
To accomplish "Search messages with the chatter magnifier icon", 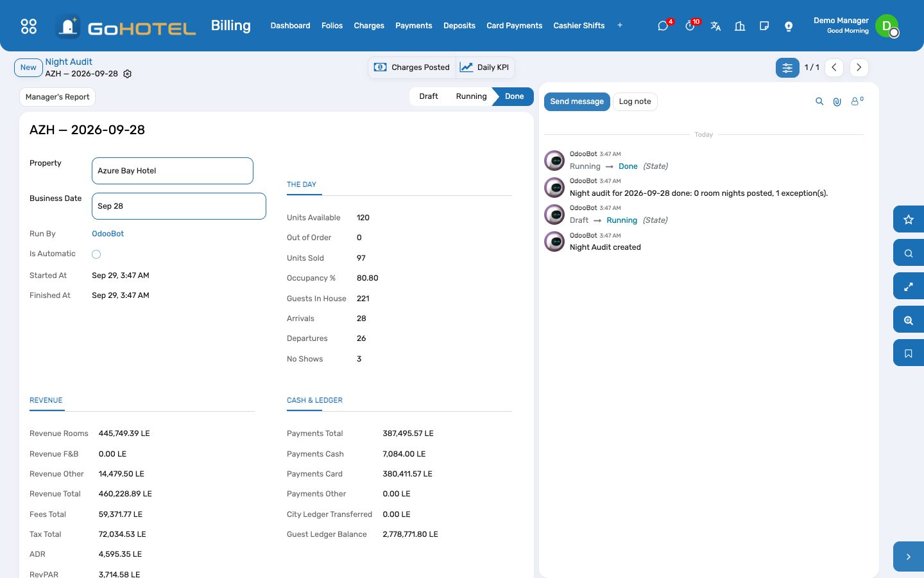I will pyautogui.click(x=819, y=101).
